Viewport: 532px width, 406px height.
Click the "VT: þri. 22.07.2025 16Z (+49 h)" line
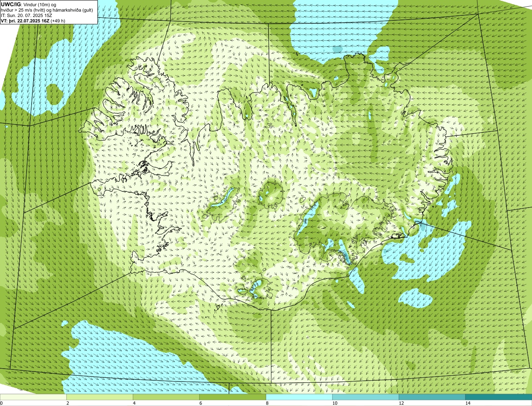(33, 20)
